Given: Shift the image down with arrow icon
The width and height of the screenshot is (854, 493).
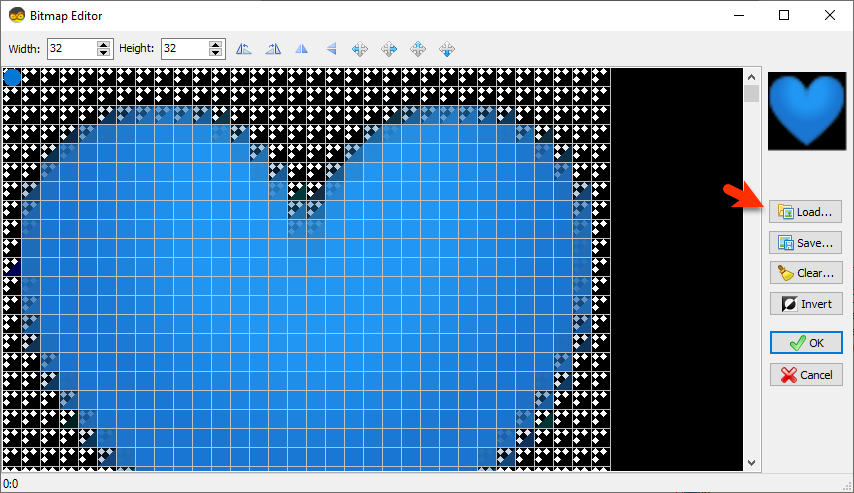Looking at the screenshot, I should click(x=447, y=49).
